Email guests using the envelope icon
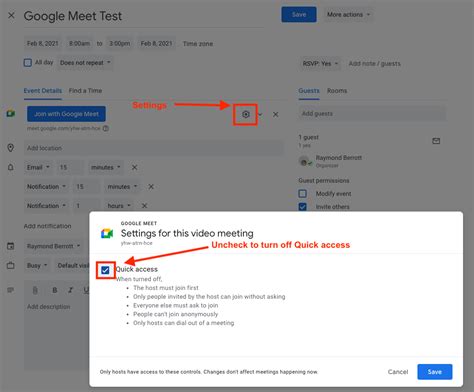Viewport: 474px width, 392px height. coord(436,141)
